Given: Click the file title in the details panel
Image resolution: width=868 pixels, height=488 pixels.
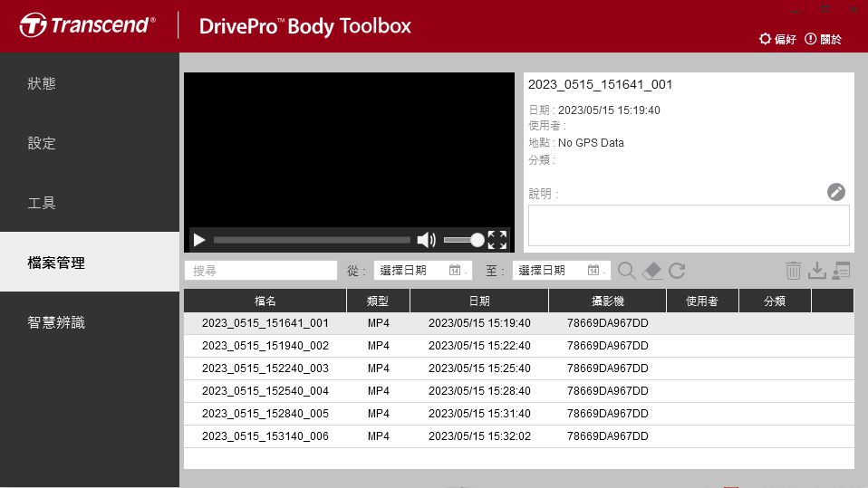Looking at the screenshot, I should pos(600,85).
